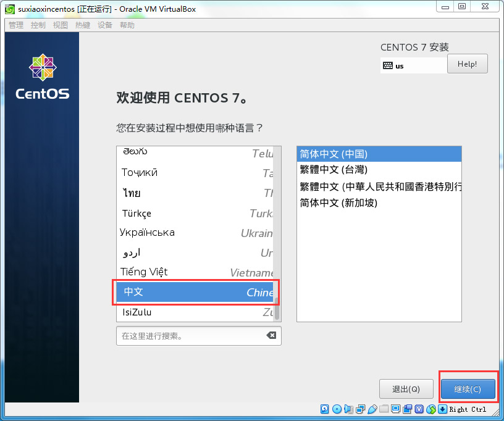The height and width of the screenshot is (421, 504).
Task: Choose 简体中文 (新加坡) locale
Action: pyautogui.click(x=379, y=202)
